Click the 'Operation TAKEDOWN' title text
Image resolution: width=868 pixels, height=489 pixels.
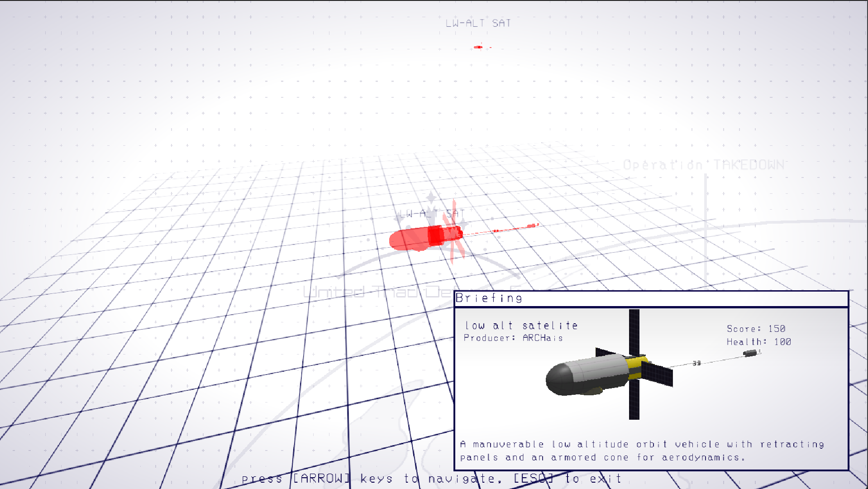point(704,165)
